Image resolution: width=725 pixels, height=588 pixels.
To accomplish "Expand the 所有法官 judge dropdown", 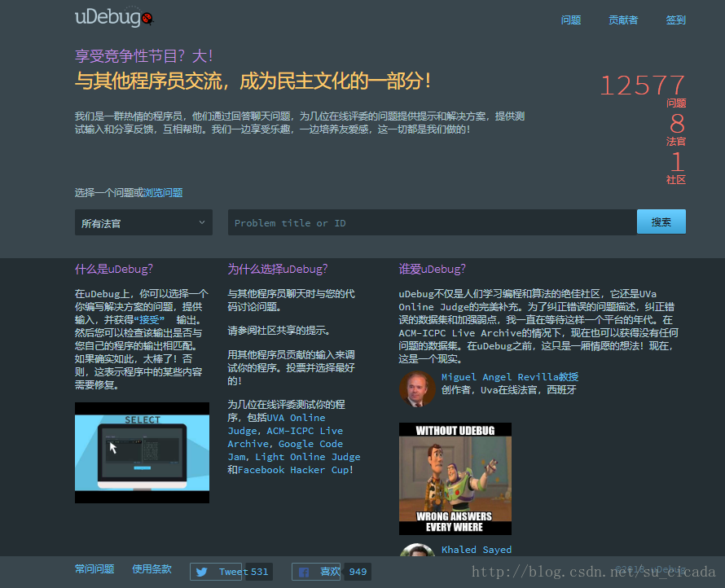I will (144, 222).
